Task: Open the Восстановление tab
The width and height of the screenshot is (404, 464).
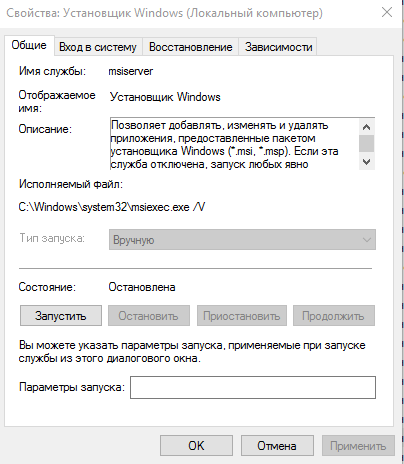Action: [190, 47]
